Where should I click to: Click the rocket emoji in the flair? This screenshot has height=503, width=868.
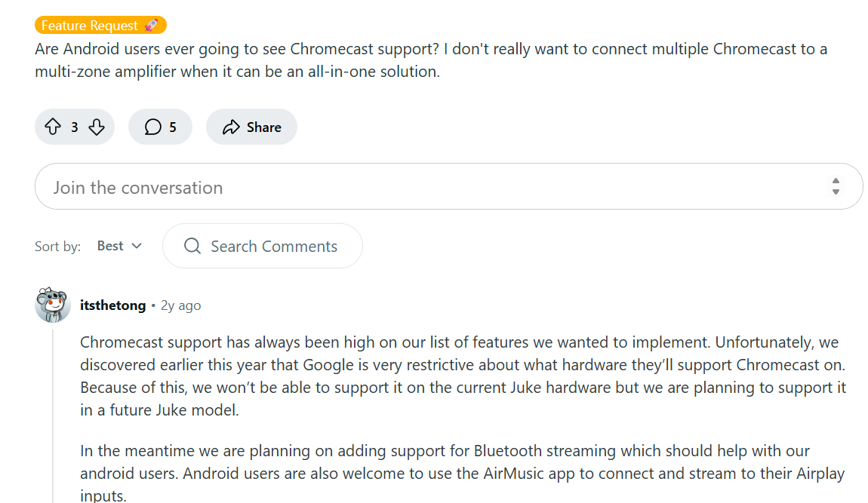152,26
